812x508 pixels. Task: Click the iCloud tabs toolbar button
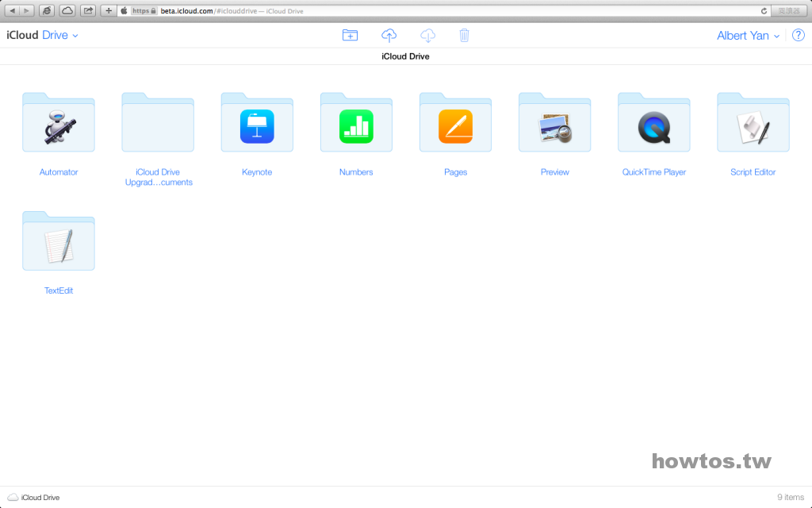click(x=67, y=10)
